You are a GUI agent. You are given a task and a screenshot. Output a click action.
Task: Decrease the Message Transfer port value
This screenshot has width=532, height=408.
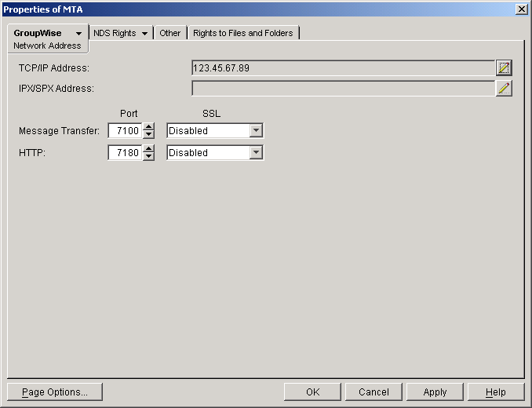(x=148, y=134)
